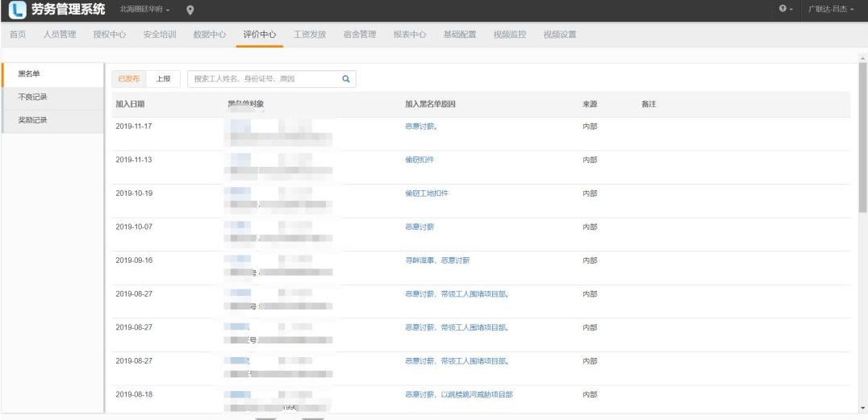Open the 广联达 user account dropdown
868x420 pixels.
pos(831,10)
